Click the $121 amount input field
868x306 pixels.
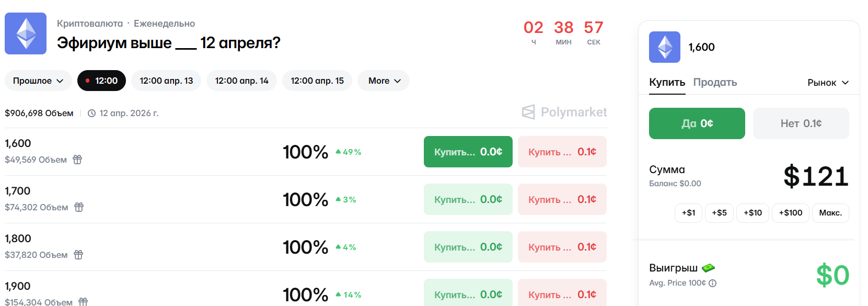coord(815,176)
